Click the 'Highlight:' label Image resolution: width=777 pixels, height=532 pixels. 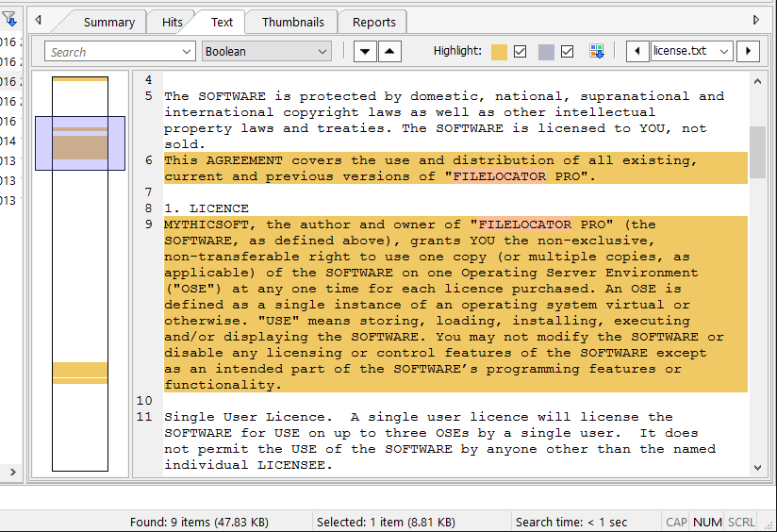[x=457, y=51]
